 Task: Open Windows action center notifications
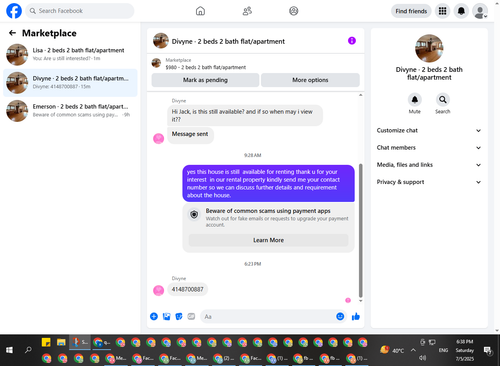tap(488, 350)
